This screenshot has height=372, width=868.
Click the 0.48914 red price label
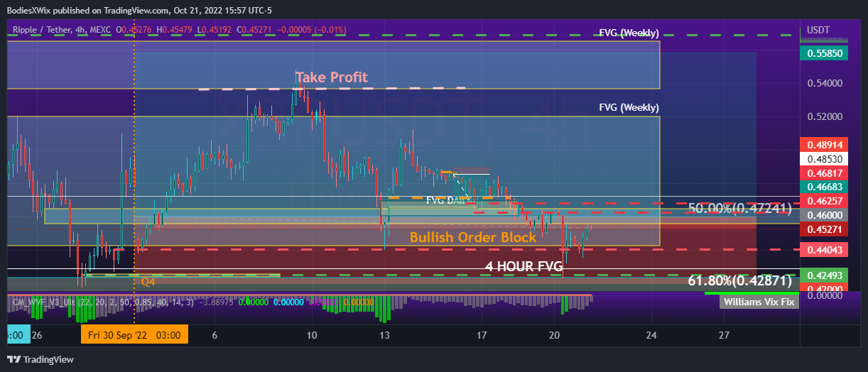click(824, 143)
